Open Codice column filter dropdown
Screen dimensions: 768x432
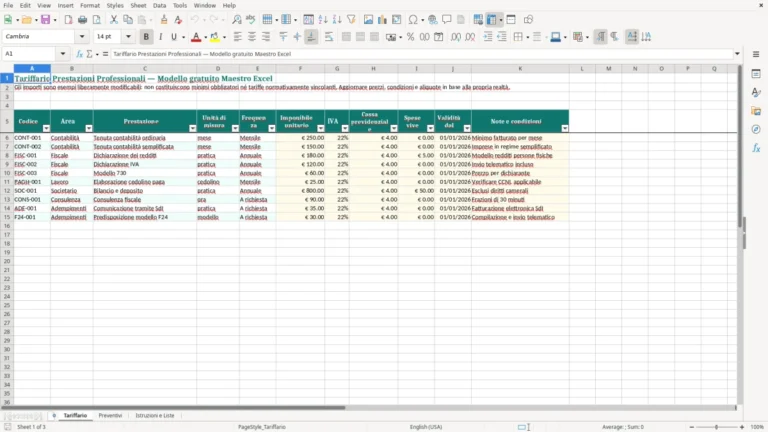pos(46,128)
